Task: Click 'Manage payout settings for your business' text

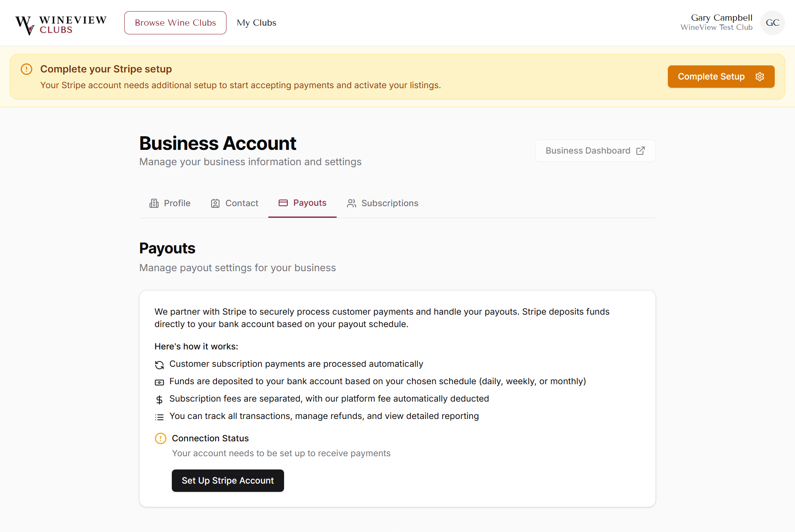Action: coord(238,268)
